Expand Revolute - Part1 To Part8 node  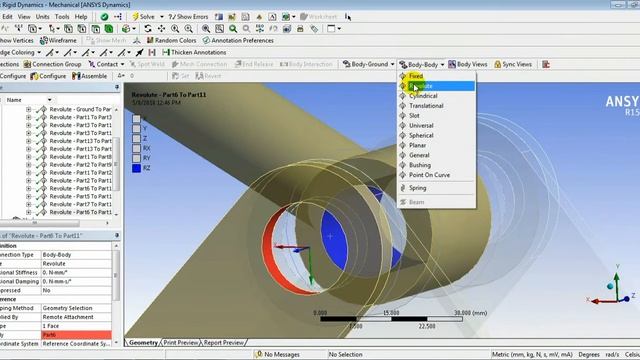pyautogui.click(x=28, y=157)
